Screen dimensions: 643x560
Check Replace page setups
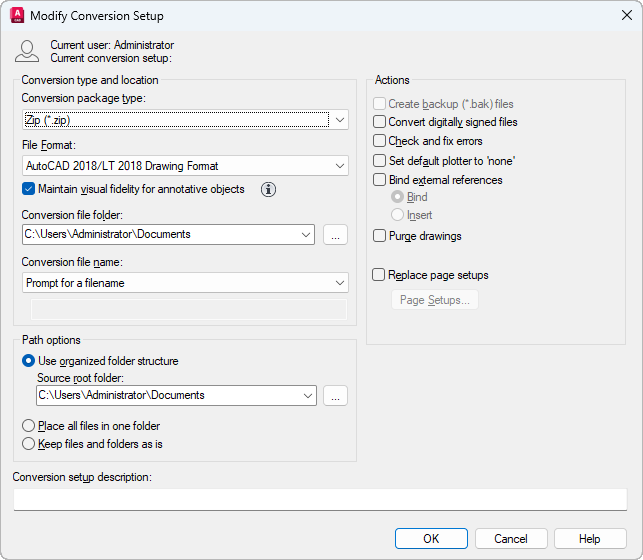tap(379, 275)
